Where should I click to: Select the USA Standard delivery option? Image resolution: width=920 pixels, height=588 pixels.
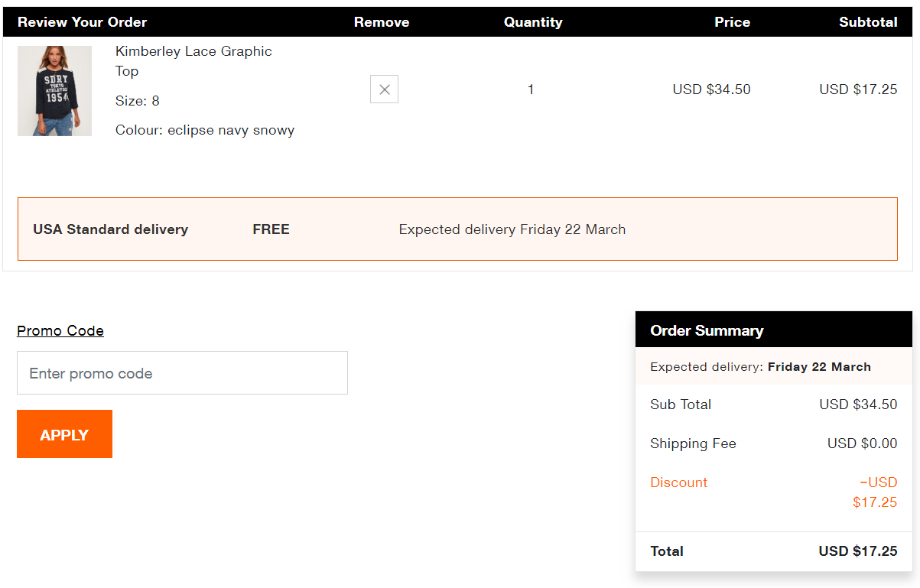tap(111, 229)
